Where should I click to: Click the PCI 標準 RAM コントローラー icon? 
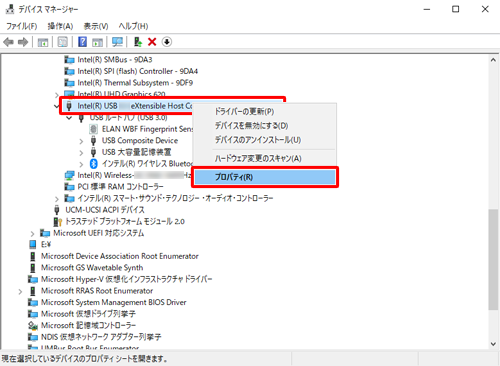69,187
